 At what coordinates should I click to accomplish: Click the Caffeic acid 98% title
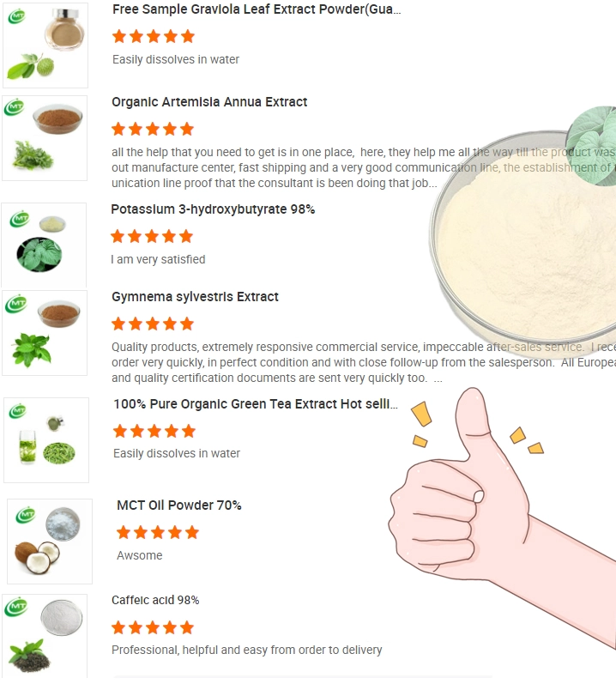coord(155,600)
